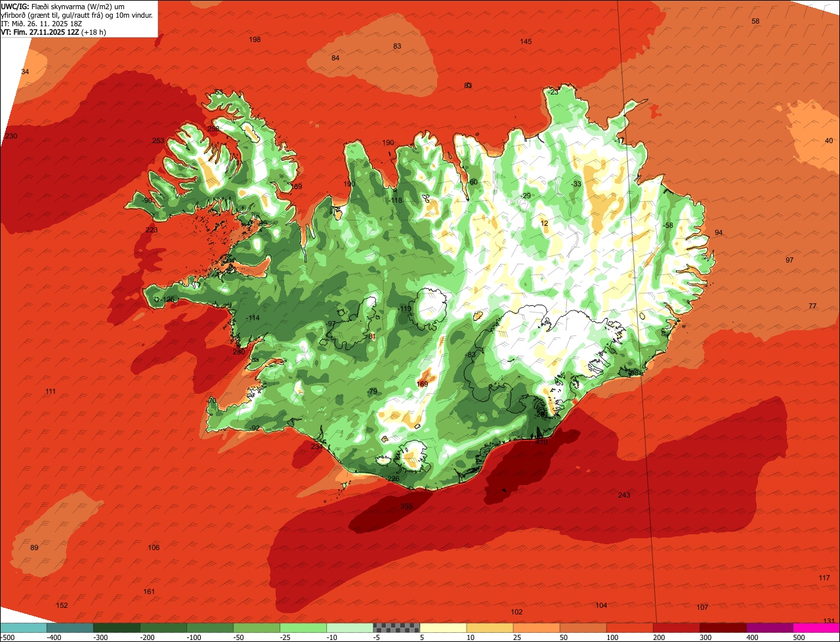Click the map value 131 at bottom right
This screenshot has height=642, width=840.
click(829, 621)
